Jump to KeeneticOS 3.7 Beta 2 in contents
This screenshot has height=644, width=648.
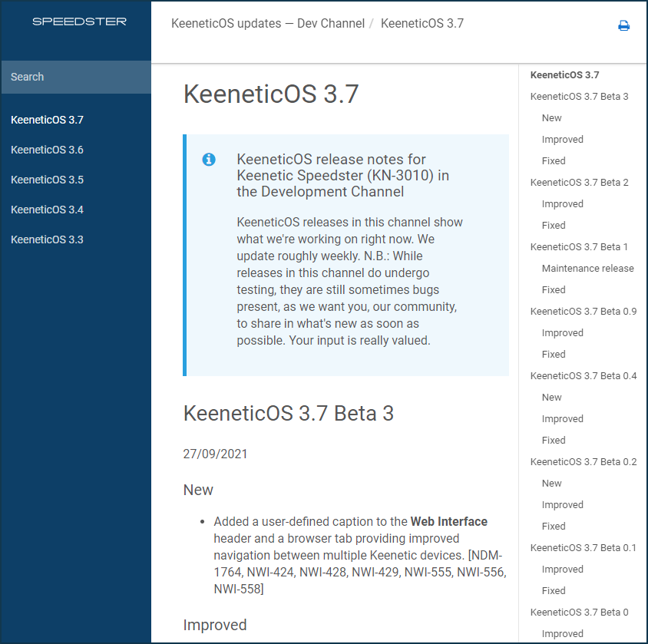coord(579,182)
